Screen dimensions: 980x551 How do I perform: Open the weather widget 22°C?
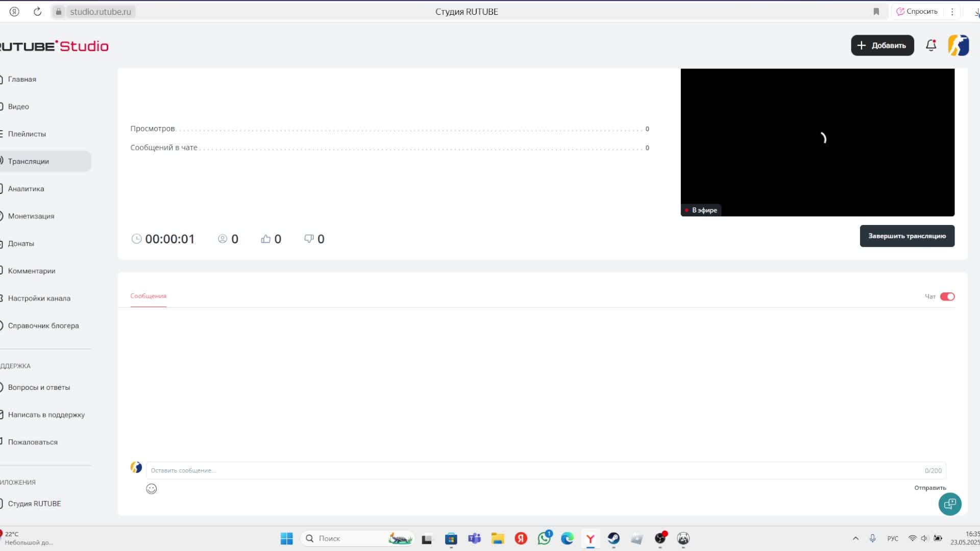pyautogui.click(x=27, y=538)
